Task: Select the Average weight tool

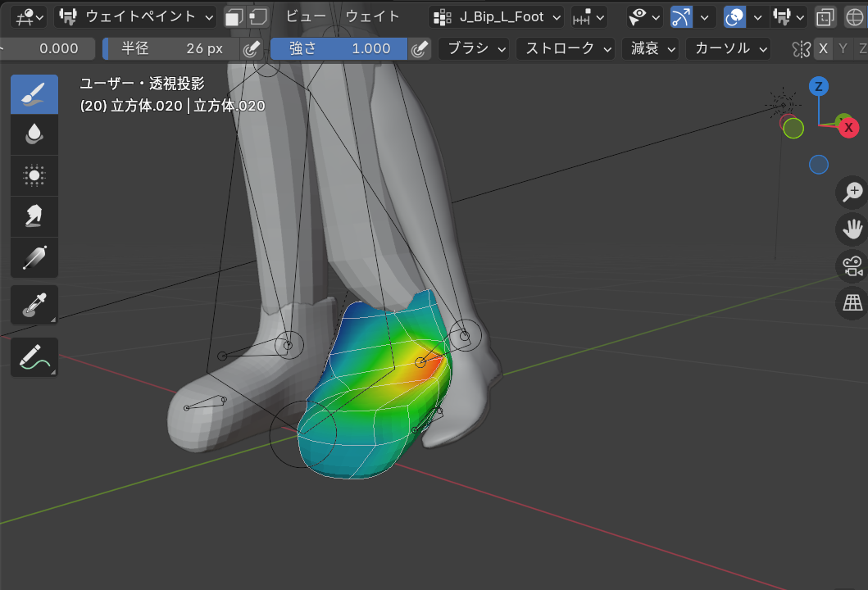Action: [34, 175]
